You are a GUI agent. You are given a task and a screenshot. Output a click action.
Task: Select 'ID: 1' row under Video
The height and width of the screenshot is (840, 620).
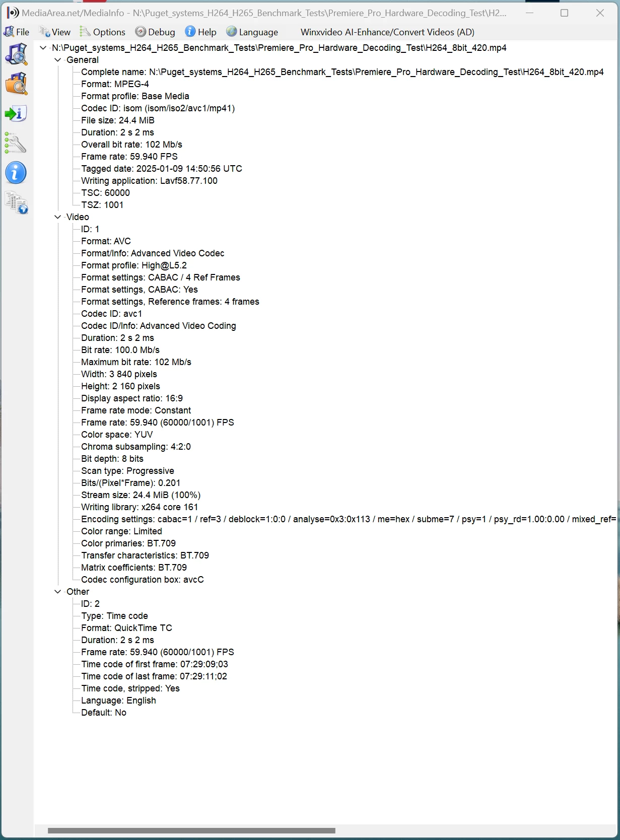coord(90,229)
